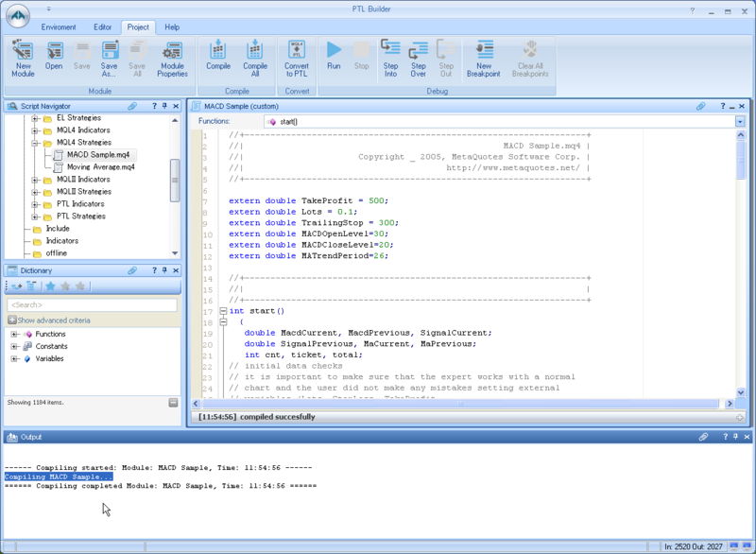Screen dimensions: 756x554
Task: Collapse the start() function code fold
Action: pos(223,311)
